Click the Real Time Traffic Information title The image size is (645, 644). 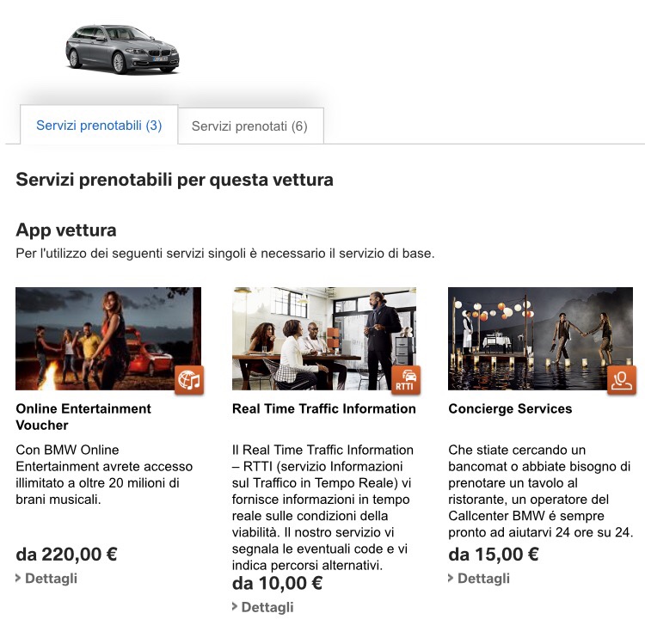click(323, 408)
